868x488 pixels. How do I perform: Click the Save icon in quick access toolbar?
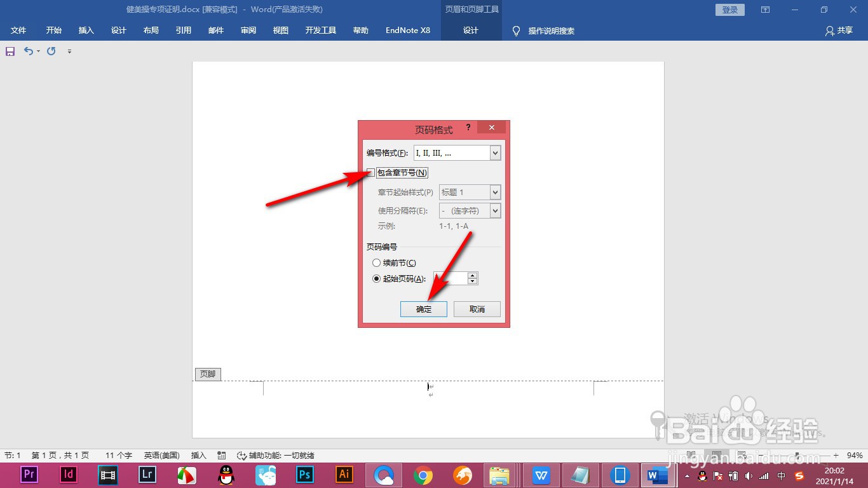coord(10,51)
